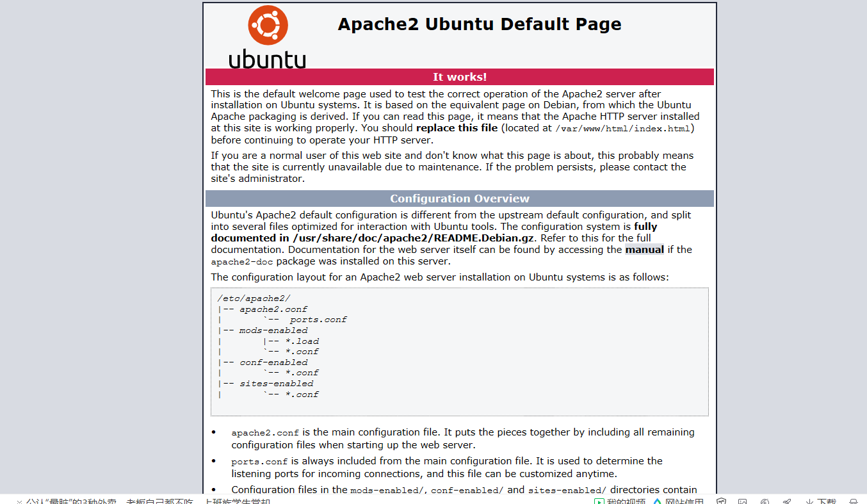Open 下载 downloads in the status bar

pos(822,502)
